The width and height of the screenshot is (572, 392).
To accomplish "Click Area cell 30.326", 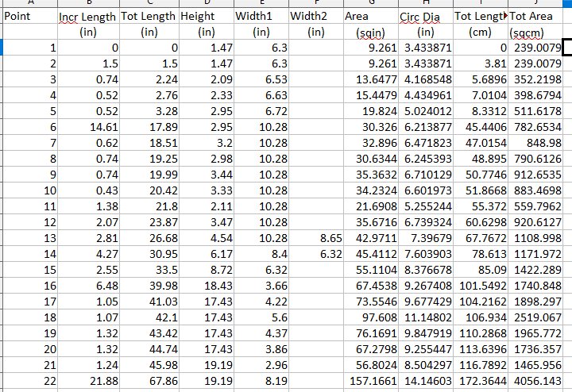I will coord(371,127).
